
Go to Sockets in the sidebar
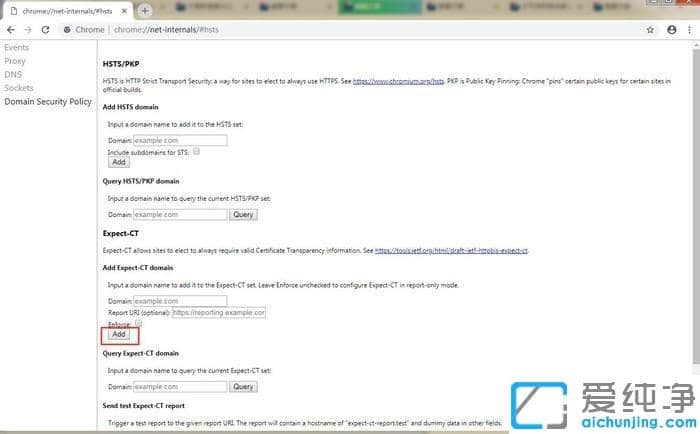tap(19, 88)
